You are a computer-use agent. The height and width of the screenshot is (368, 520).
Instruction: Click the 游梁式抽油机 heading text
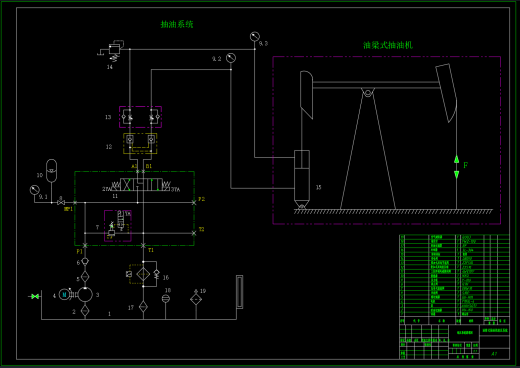click(388, 45)
